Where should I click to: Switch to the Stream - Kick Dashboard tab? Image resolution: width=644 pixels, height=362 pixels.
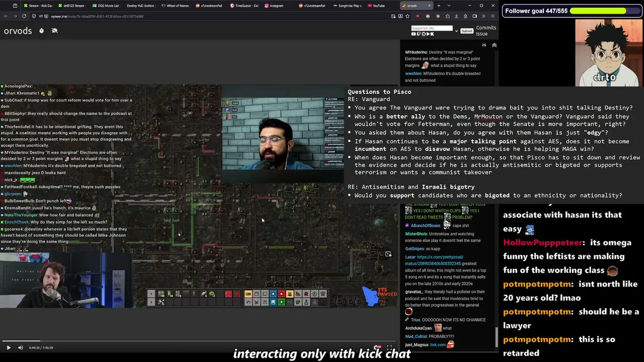(x=38, y=6)
